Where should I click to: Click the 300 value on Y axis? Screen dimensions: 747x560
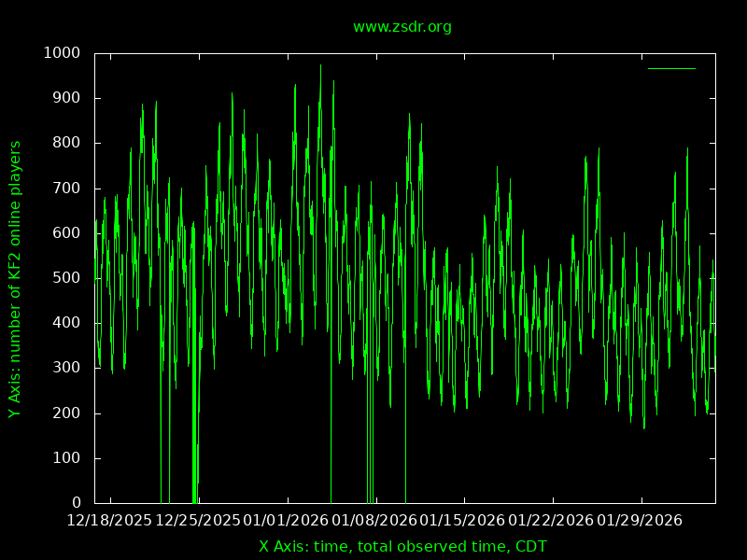pos(67,369)
